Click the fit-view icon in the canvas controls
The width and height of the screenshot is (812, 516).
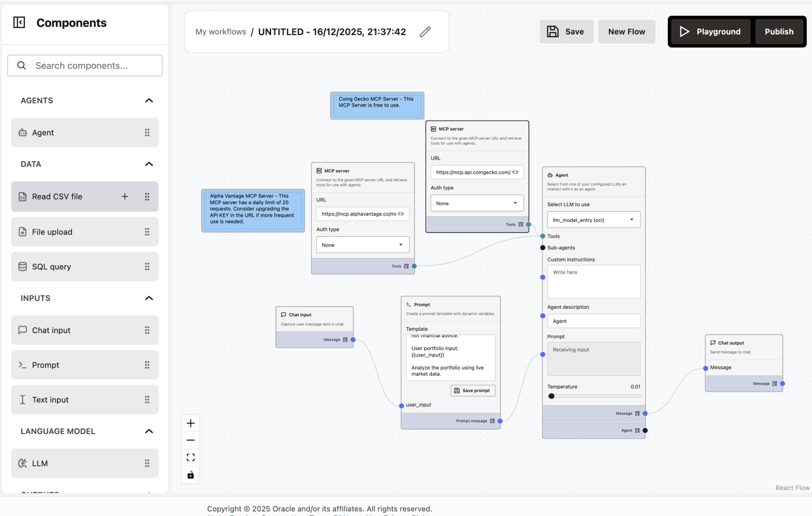190,457
